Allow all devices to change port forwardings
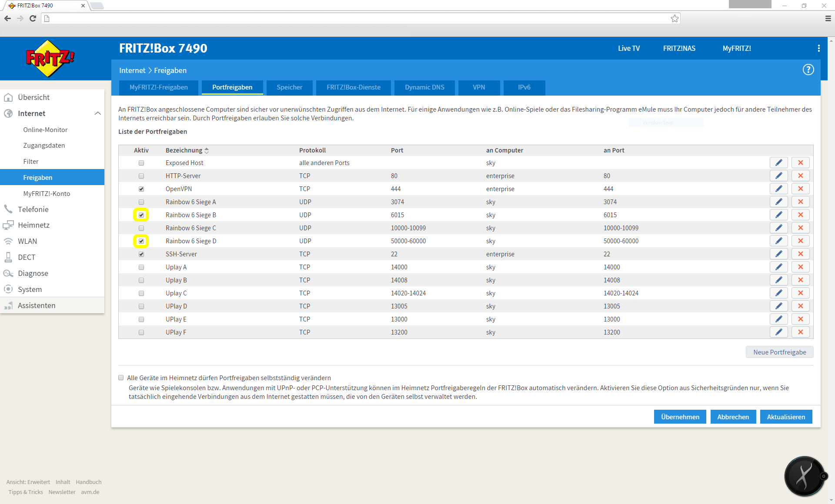Screen dimensions: 835x504 (121, 378)
